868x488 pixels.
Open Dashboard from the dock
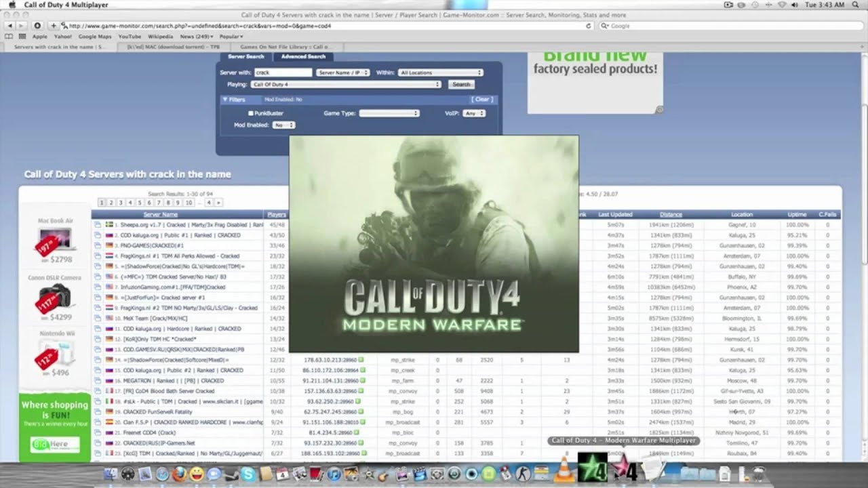(x=127, y=474)
